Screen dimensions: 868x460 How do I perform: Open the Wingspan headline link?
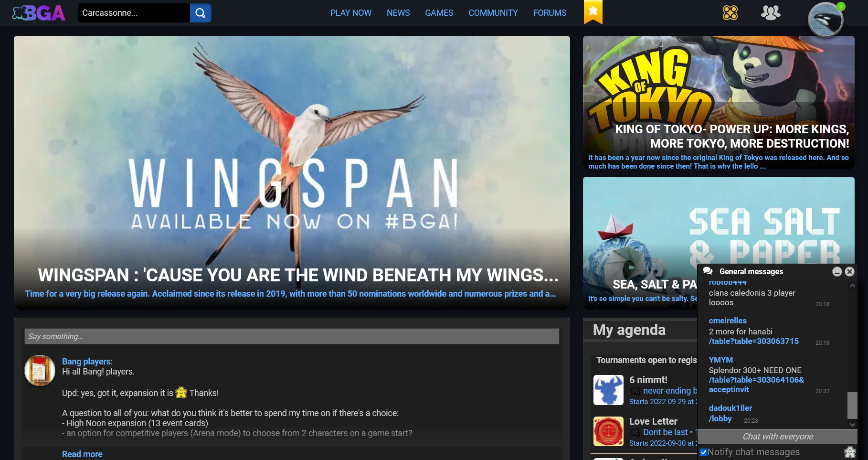click(x=298, y=275)
